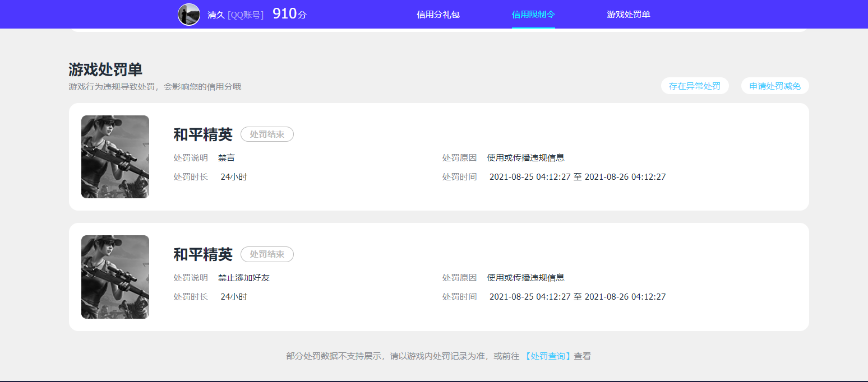
Task: Click the 使用或传播违规信息 penalty reason text
Action: 525,157
